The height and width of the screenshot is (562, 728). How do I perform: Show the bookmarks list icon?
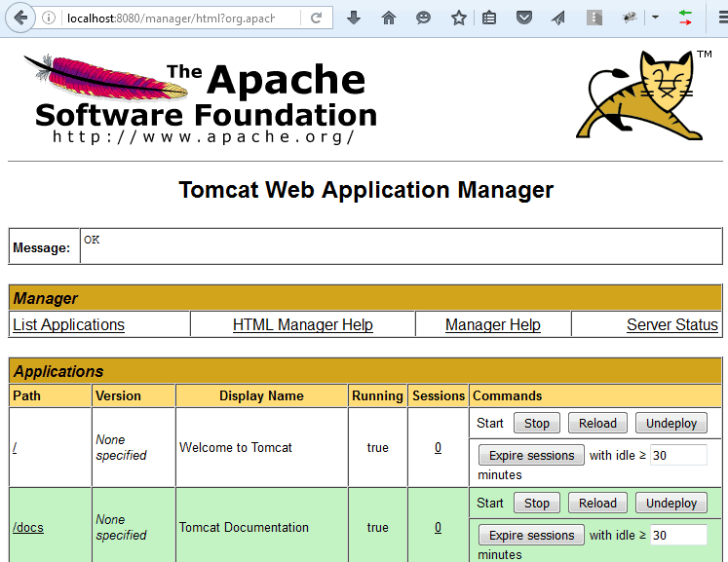coord(489,19)
